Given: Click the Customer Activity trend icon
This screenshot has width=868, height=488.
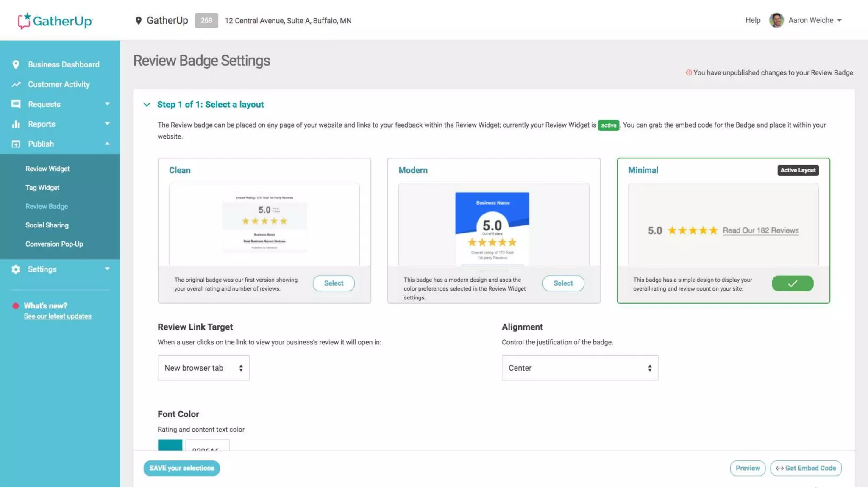Looking at the screenshot, I should click(16, 84).
